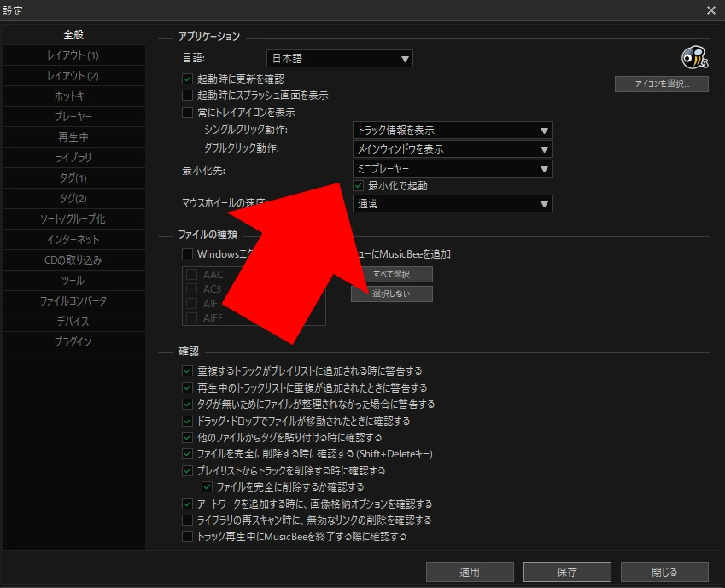Viewport: 725px width, 588px height.
Task: Check the AAC file type checkbox
Action: [192, 274]
